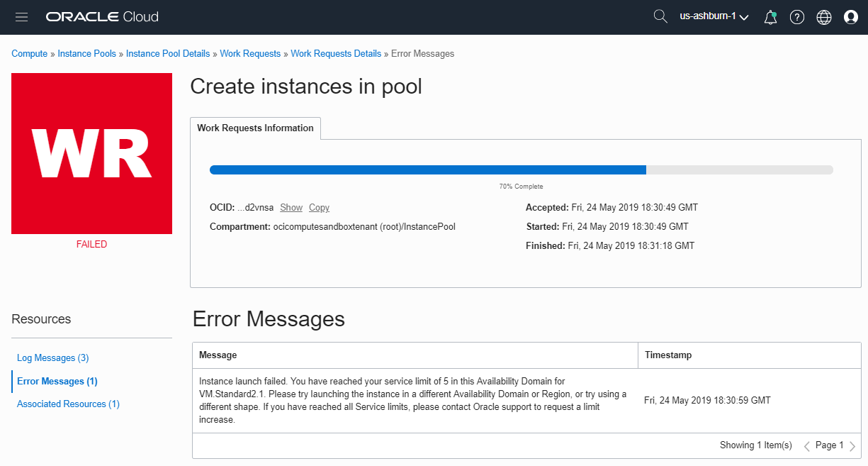The image size is (868, 466).
Task: Open the help question mark icon
Action: coord(796,16)
